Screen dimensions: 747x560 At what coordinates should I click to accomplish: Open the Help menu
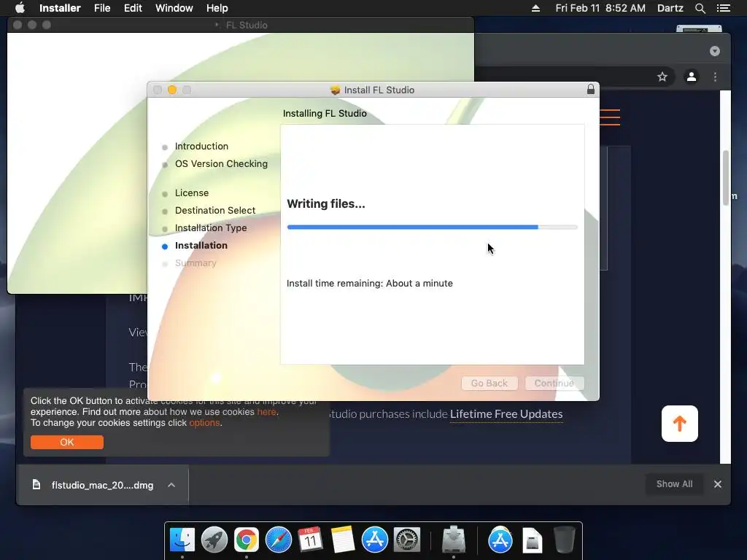click(217, 8)
